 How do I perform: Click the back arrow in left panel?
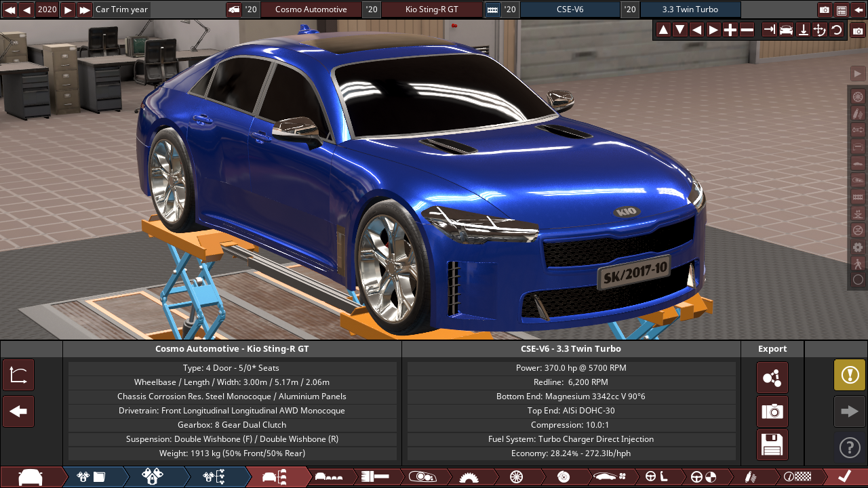(18, 411)
